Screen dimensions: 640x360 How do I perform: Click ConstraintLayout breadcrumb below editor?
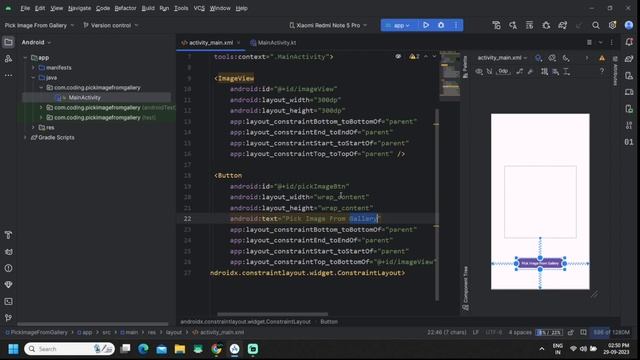(245, 322)
